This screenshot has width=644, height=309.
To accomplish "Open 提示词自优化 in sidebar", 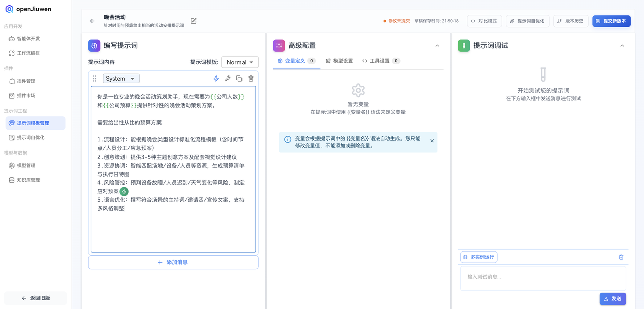I will [x=35, y=138].
